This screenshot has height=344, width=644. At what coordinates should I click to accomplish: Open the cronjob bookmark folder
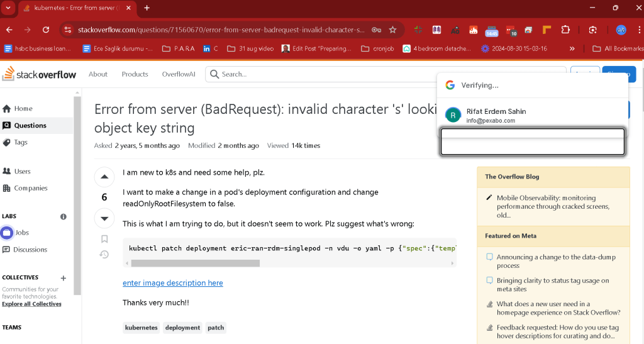tap(377, 48)
